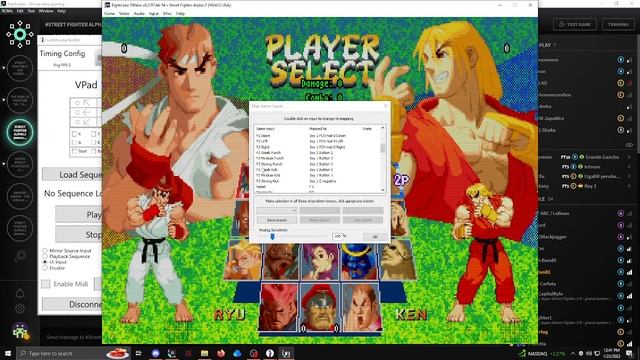Click the emulator window title bar icon
The width and height of the screenshot is (640, 360).
coord(107,5)
